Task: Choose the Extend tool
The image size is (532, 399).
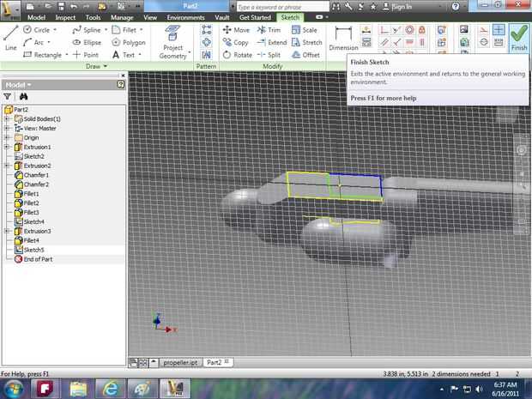Action: coord(272,42)
